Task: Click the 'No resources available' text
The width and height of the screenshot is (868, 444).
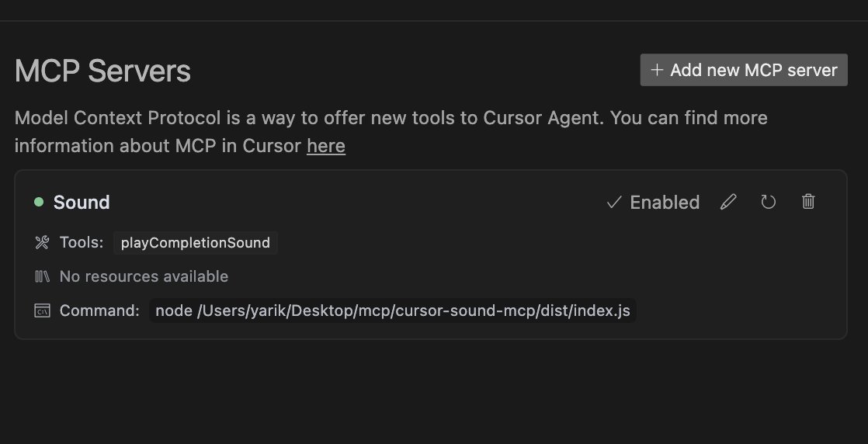Action: [144, 276]
